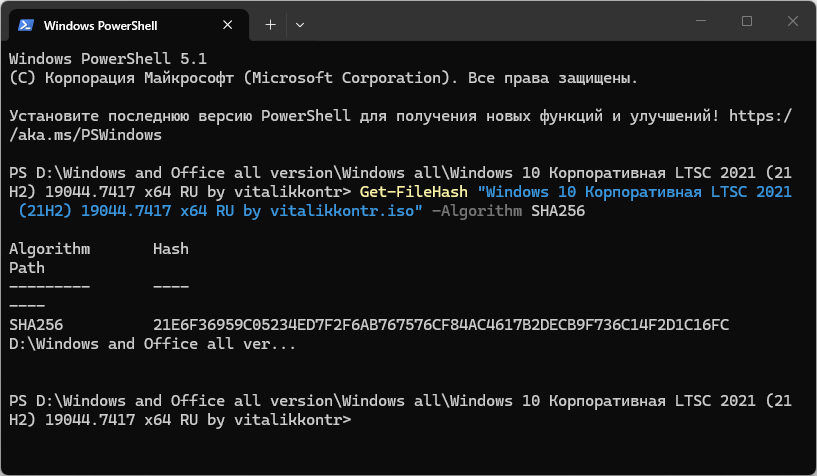Click the aka.ms/PSWindows link text
The width and height of the screenshot is (817, 476).
[x=85, y=135]
